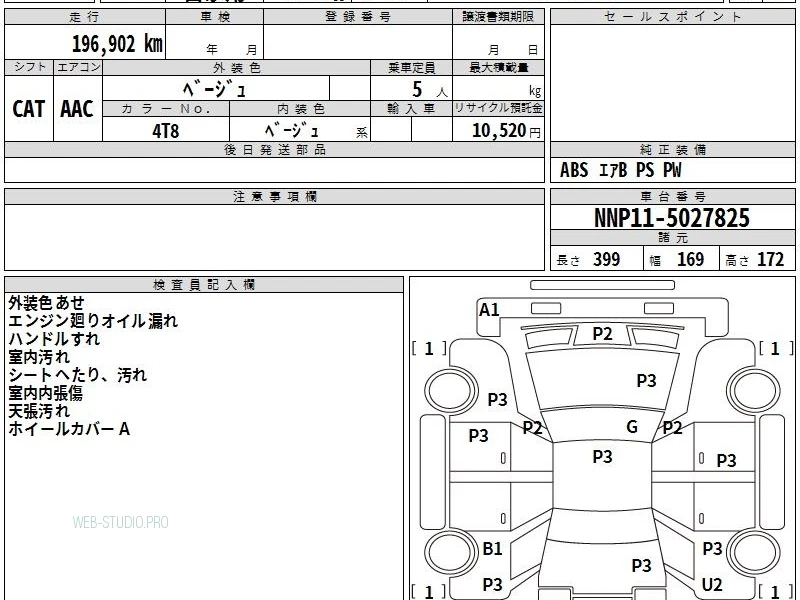Screen dimensions: 800x600
Task: Click the recycle deposit 10,520円
Action: tap(506, 130)
